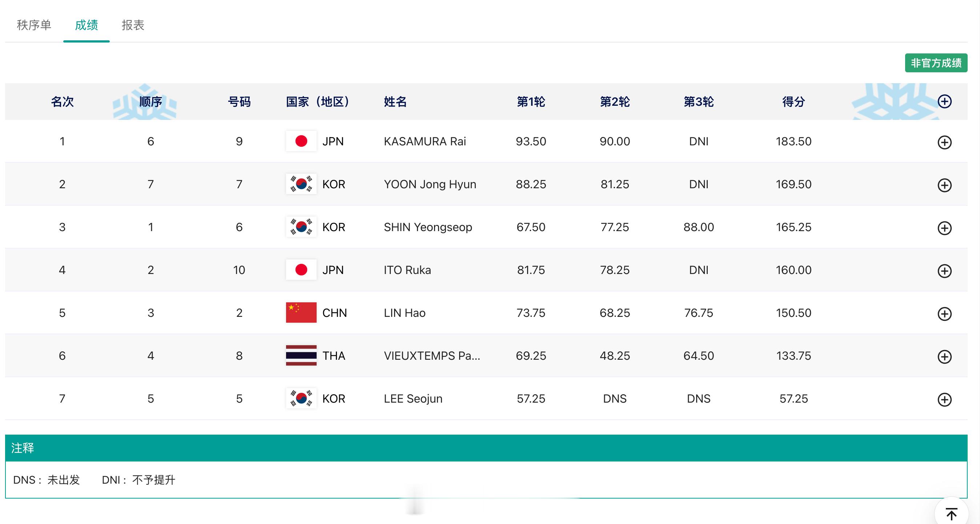
Task: Click round 3 score 88.00
Action: [x=699, y=227]
